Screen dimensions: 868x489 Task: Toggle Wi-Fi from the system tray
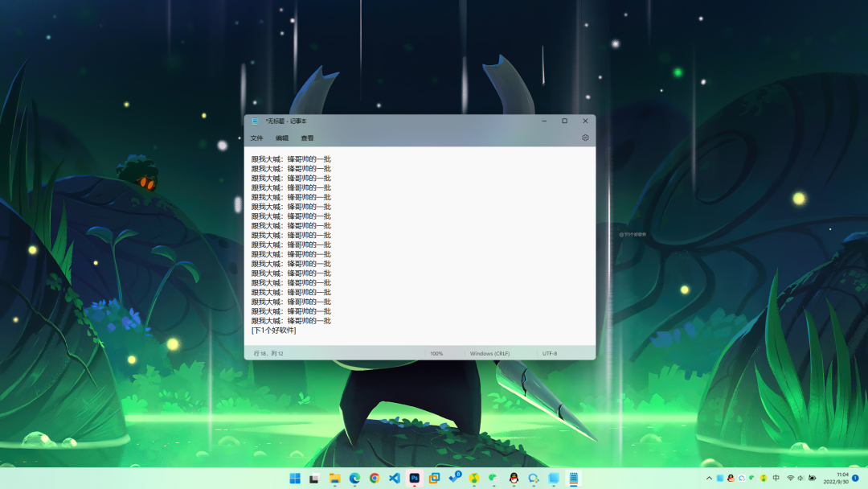point(789,479)
